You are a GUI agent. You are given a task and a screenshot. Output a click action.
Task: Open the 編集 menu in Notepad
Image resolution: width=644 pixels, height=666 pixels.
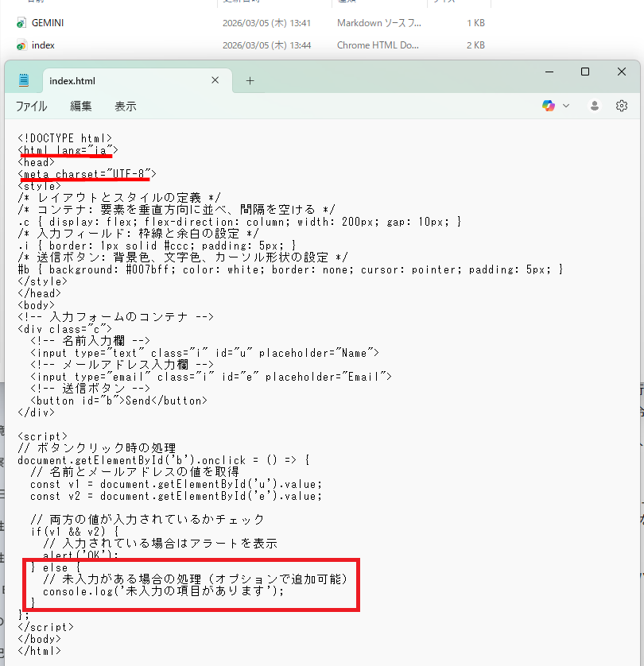tap(81, 106)
